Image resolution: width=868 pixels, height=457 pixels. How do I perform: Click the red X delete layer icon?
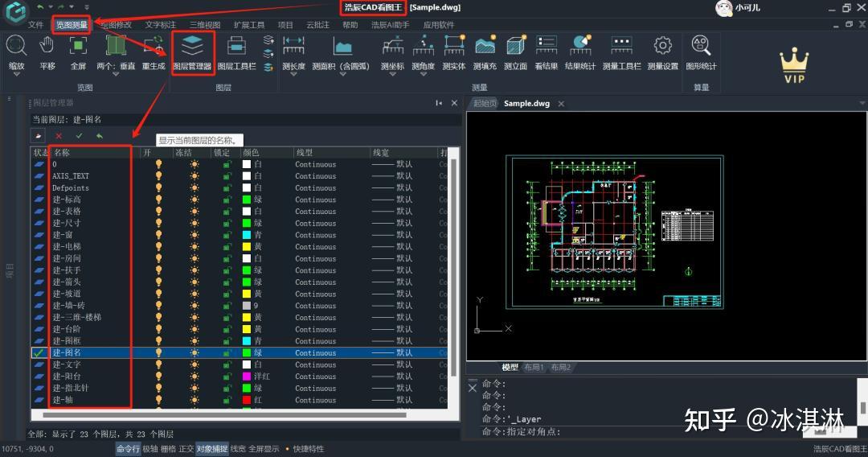59,136
